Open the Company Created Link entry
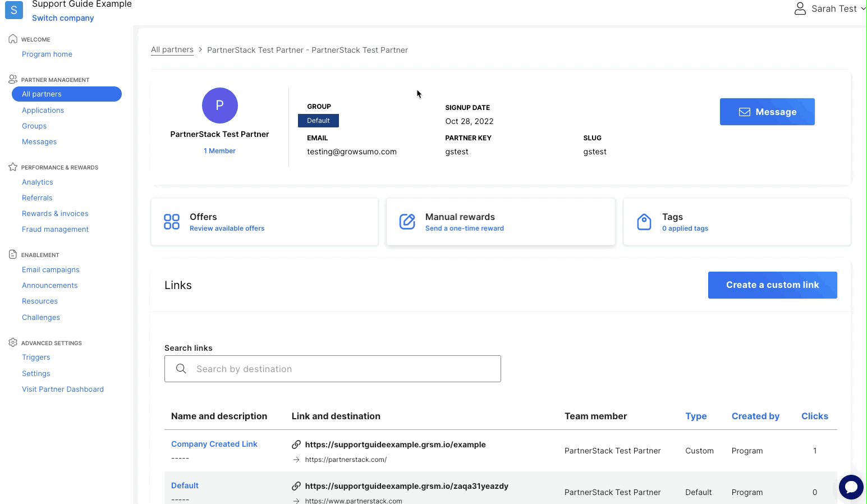The height and width of the screenshot is (504, 867). pyautogui.click(x=214, y=444)
